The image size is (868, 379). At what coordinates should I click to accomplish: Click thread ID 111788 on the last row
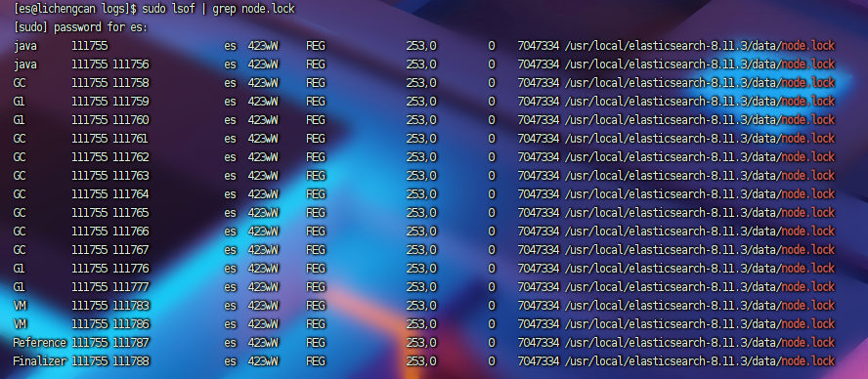131,361
